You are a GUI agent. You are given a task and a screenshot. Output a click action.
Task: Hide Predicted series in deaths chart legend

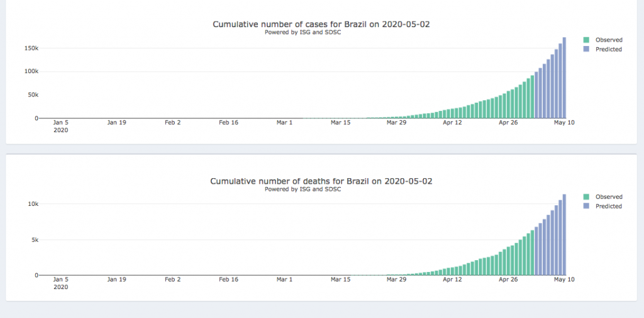coord(609,207)
